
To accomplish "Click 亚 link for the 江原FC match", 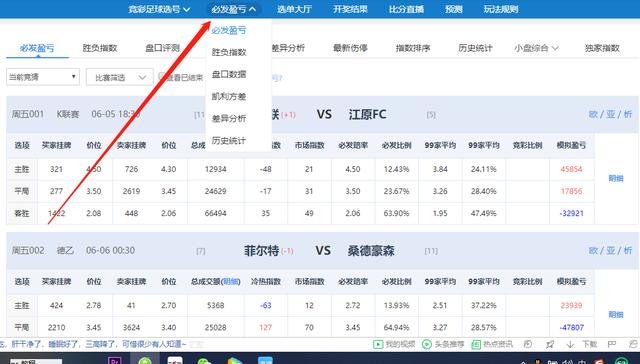I will 611,114.
